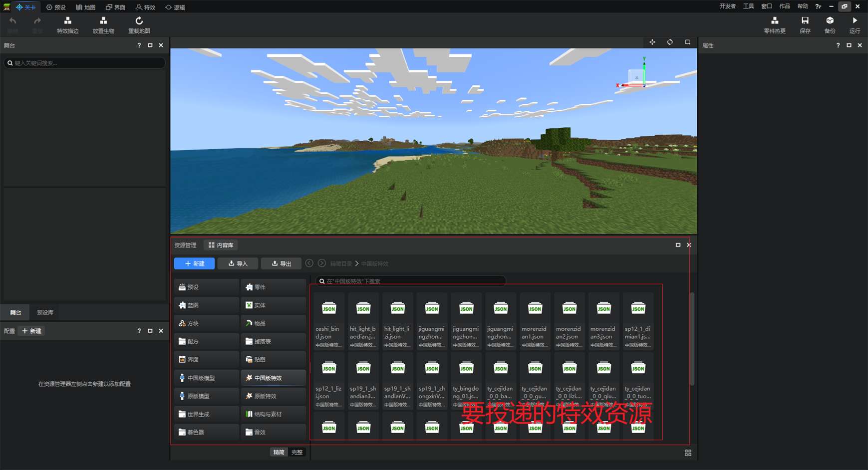
Task: Open the 地图 map editor tab
Action: point(85,7)
